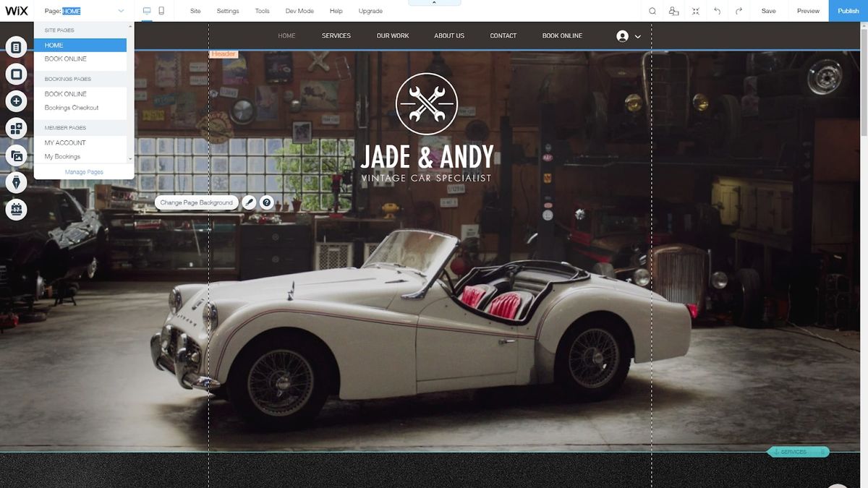The width and height of the screenshot is (868, 488).
Task: Click the Search icon near Save
Action: click(x=652, y=10)
